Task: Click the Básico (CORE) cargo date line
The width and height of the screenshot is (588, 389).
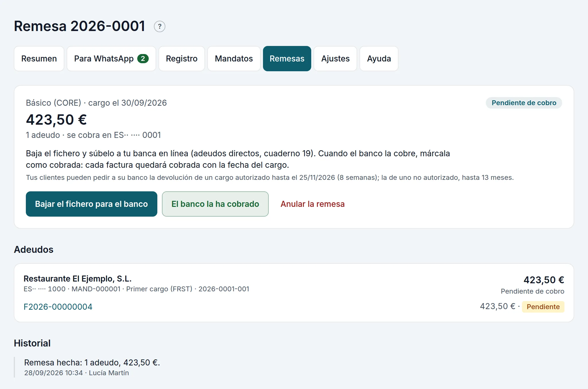Action: pyautogui.click(x=96, y=103)
